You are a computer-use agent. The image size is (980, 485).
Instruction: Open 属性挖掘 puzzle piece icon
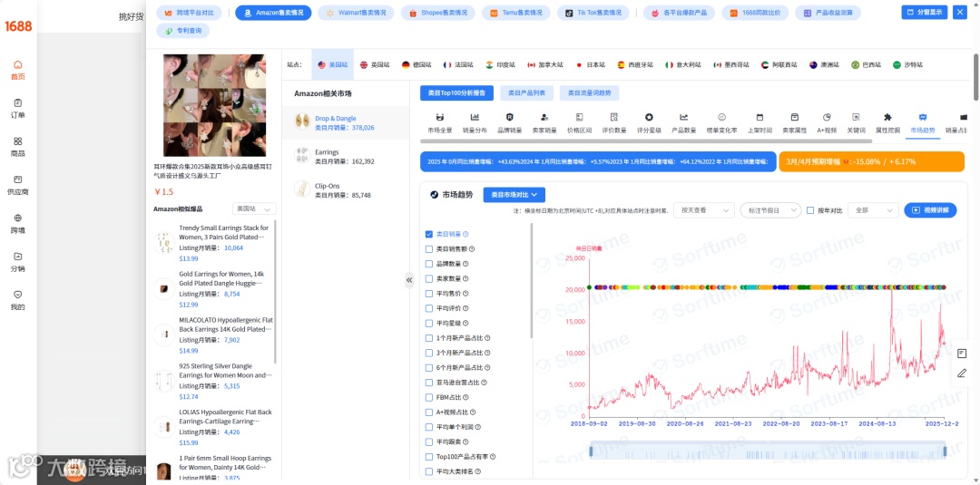tap(887, 117)
